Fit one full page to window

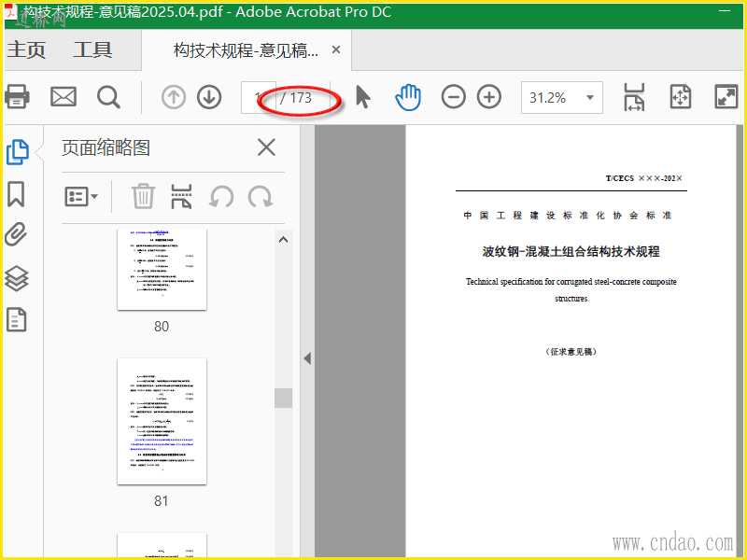pos(681,97)
